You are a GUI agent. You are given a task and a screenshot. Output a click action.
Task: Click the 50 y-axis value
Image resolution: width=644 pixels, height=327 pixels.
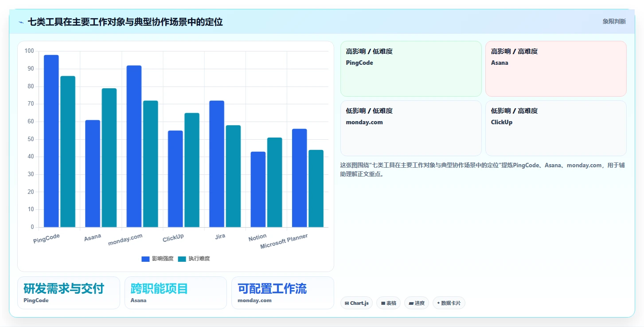point(31,139)
